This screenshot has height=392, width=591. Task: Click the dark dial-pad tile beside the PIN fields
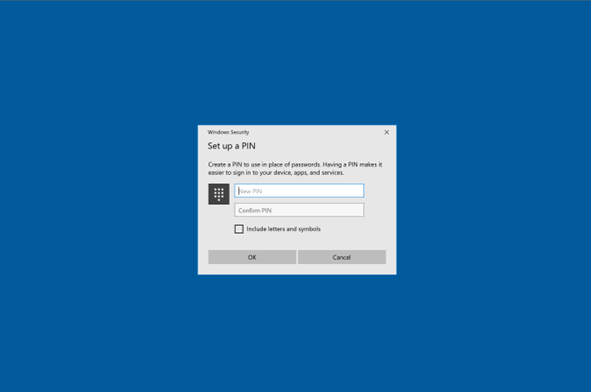[219, 194]
